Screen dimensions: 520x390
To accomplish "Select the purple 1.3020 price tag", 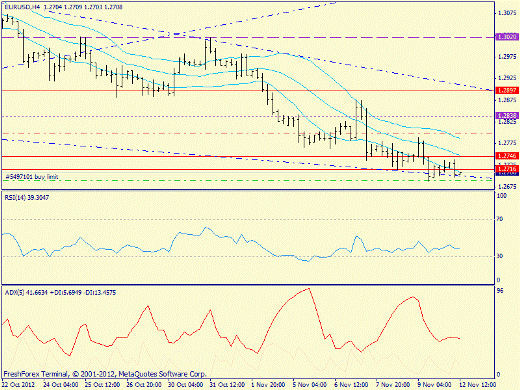I will [507, 37].
